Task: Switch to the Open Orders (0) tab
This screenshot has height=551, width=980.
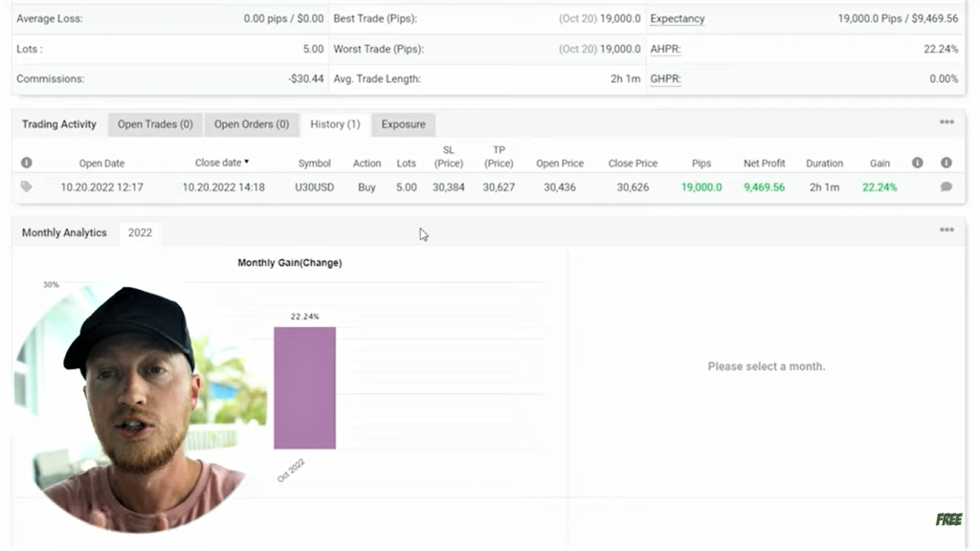Action: coord(251,124)
